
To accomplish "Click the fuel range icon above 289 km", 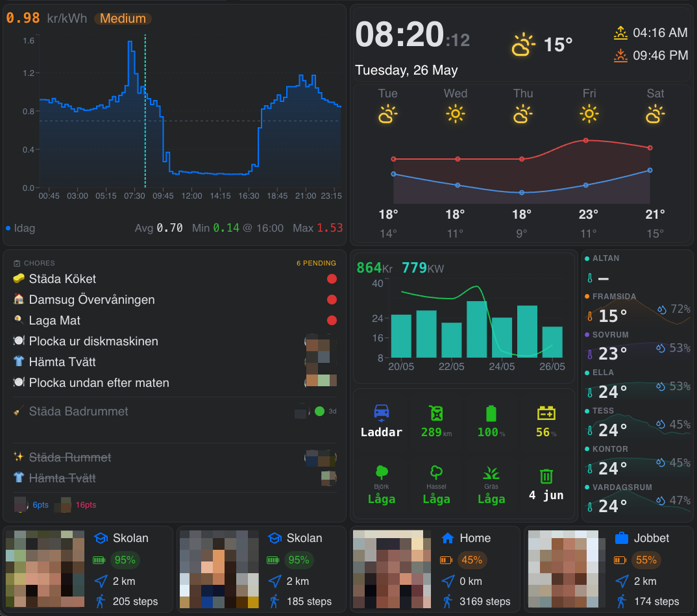I will click(x=437, y=413).
